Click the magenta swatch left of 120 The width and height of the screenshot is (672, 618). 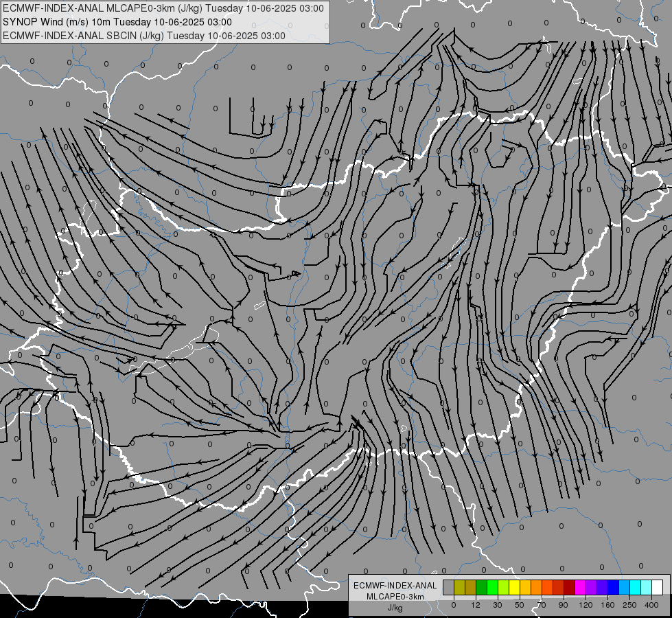click(580, 588)
